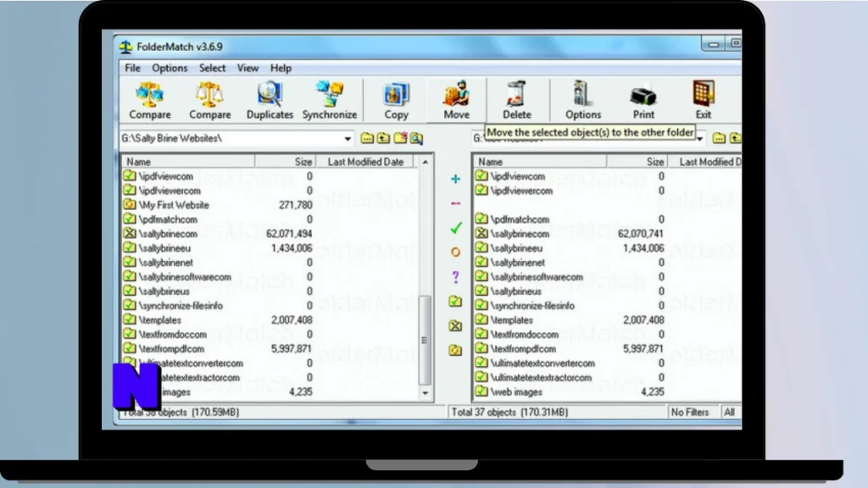
Task: Sort left pane by Size column
Action: click(285, 162)
